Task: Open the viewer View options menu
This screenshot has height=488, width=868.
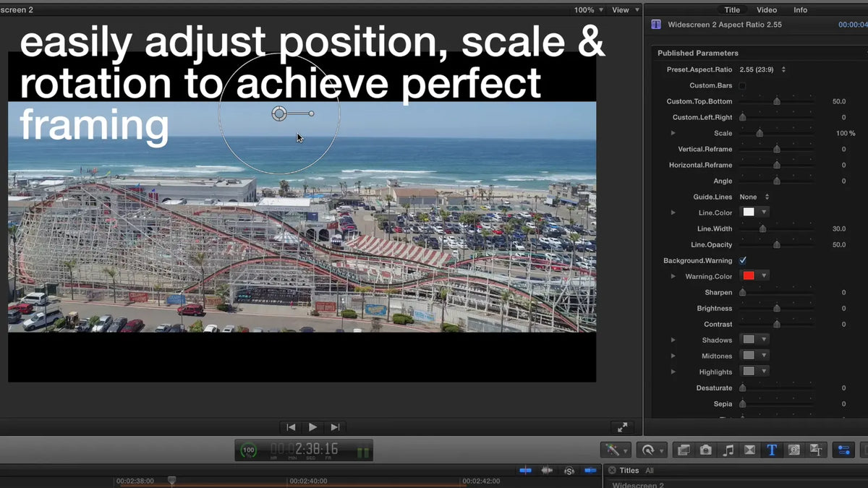Action: click(625, 10)
